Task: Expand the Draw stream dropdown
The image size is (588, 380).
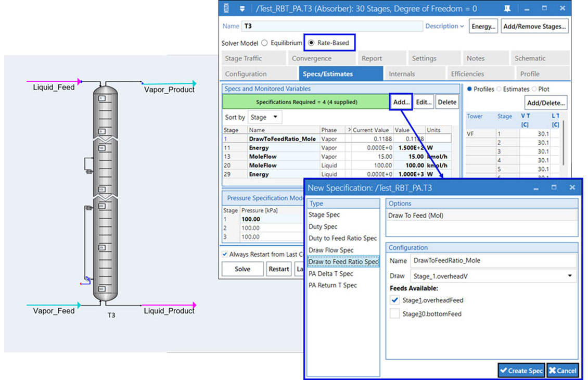Action: click(x=569, y=276)
